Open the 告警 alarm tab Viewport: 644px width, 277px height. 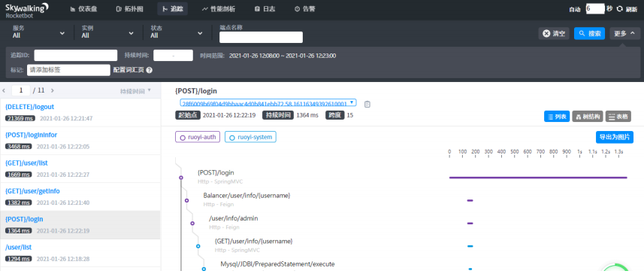coord(305,8)
